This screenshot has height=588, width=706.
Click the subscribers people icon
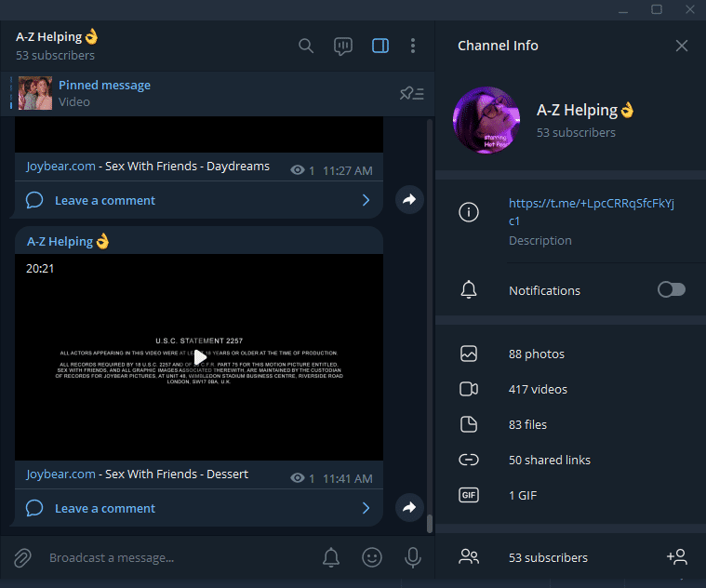coord(469,557)
